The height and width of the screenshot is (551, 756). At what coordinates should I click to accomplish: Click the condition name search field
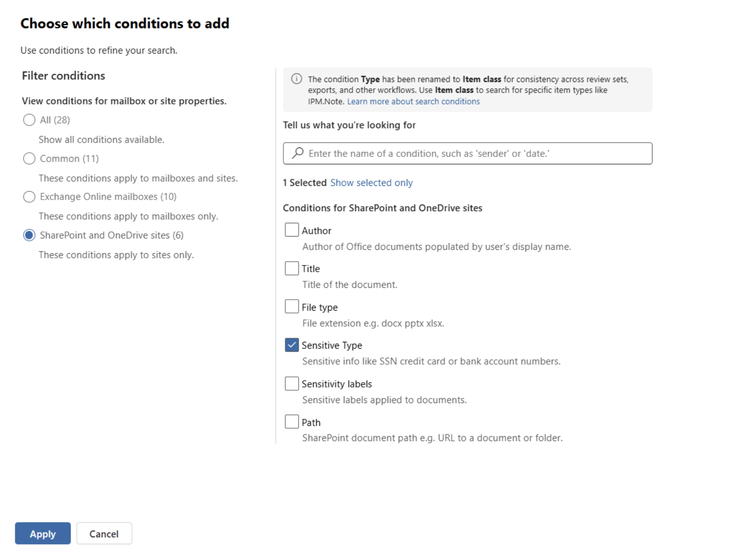tap(475, 154)
